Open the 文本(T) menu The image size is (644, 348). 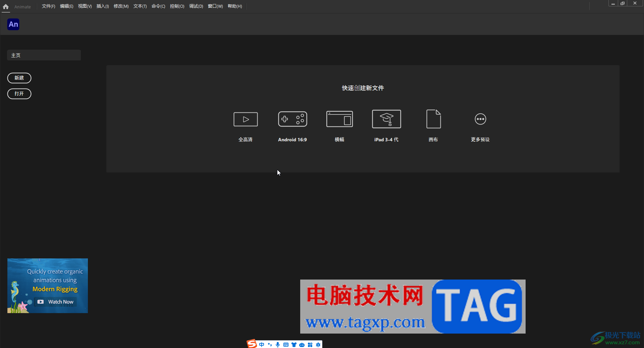click(140, 6)
